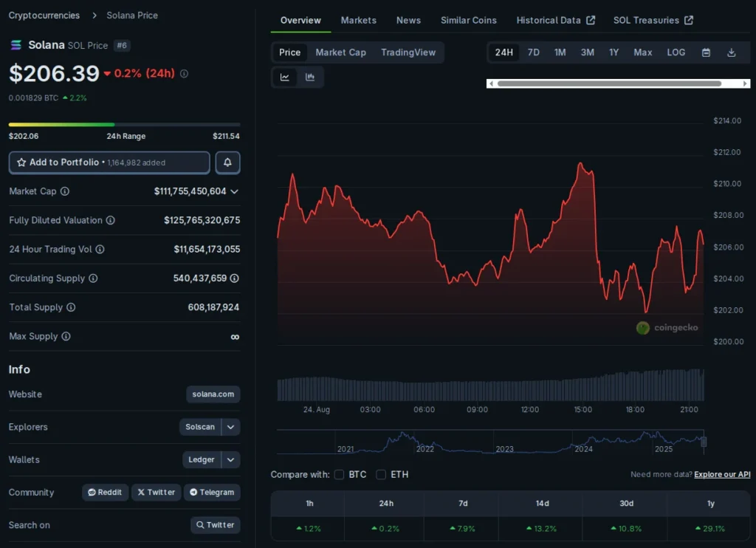
Task: Click the 7d performance value 7.9%
Action: pos(462,529)
